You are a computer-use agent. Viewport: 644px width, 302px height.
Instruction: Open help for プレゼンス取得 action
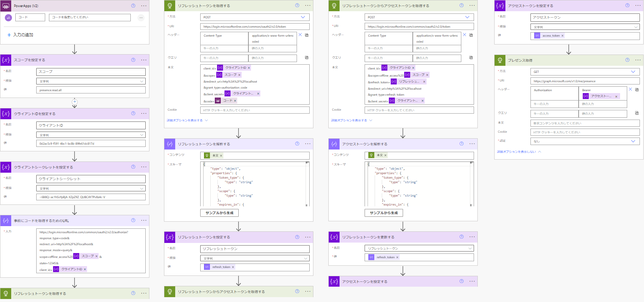click(x=628, y=60)
